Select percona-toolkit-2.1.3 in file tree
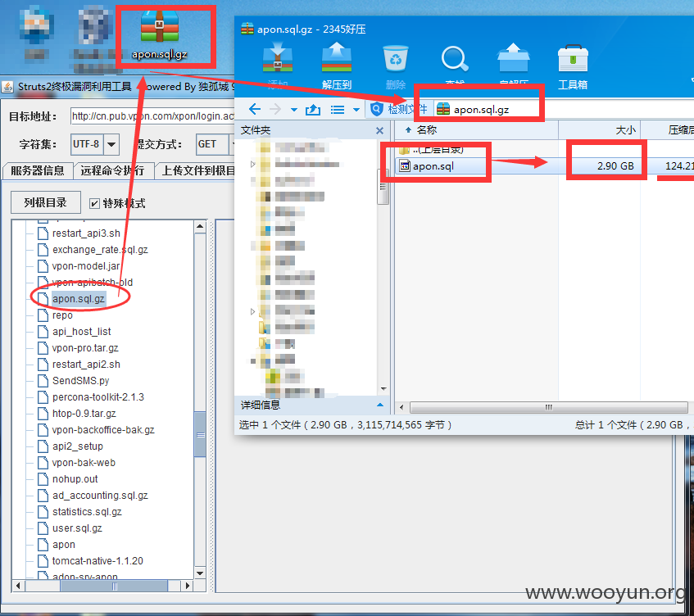The image size is (694, 616). [98, 397]
